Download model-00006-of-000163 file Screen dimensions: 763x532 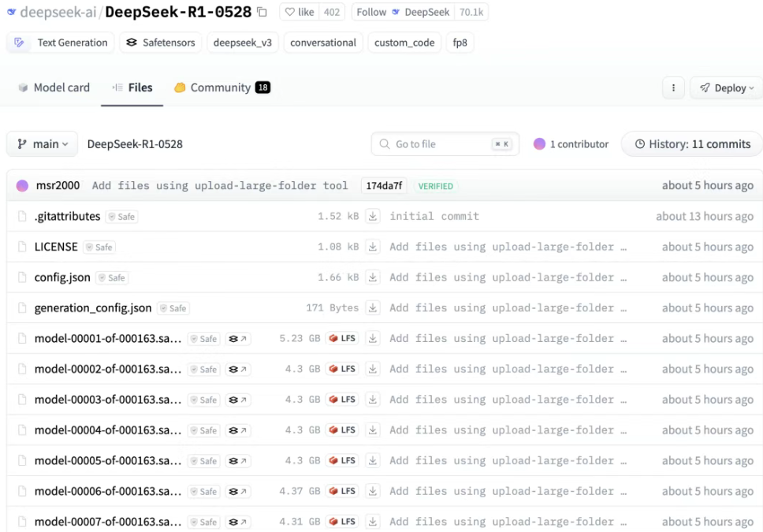coord(373,491)
